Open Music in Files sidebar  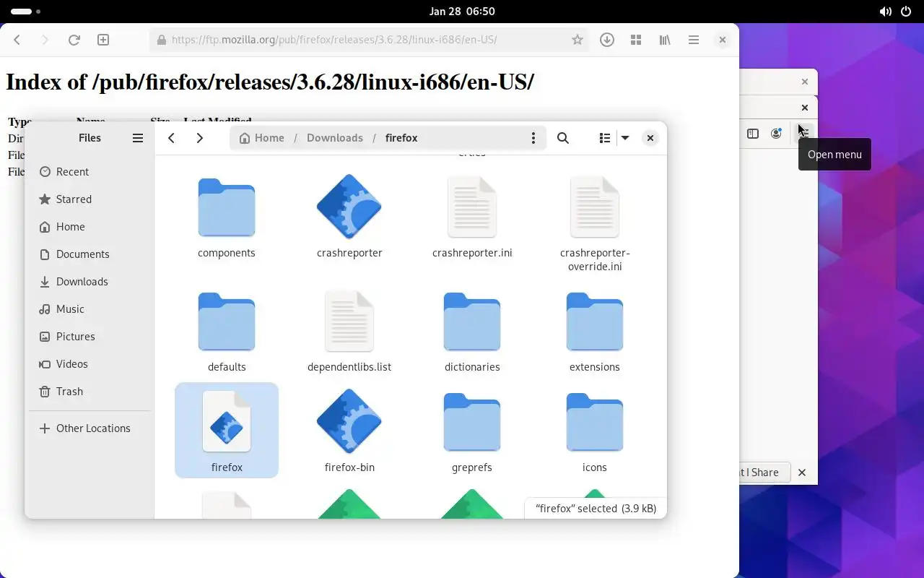click(90, 309)
